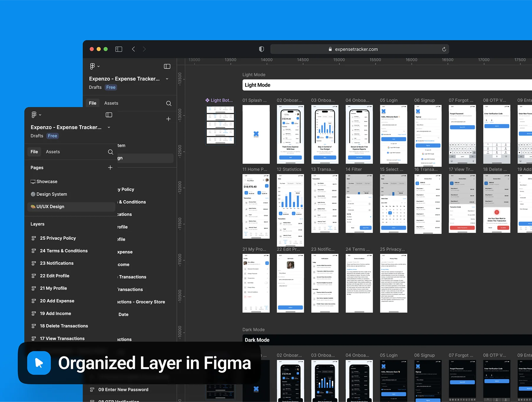The height and width of the screenshot is (402, 532).
Task: Click frame icon beside 09 Enter New Password
Action: pyautogui.click(x=92, y=390)
